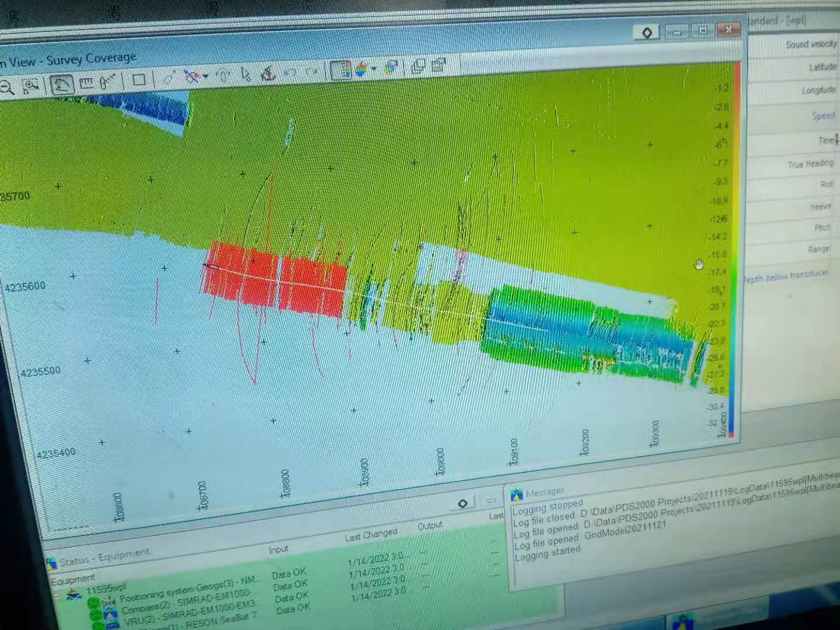Select the rectangle selection tool
Viewport: 840px width, 630px height.
click(139, 79)
